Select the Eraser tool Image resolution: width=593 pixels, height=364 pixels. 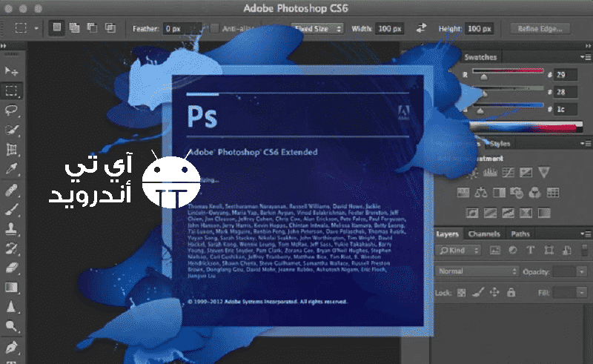[11, 268]
